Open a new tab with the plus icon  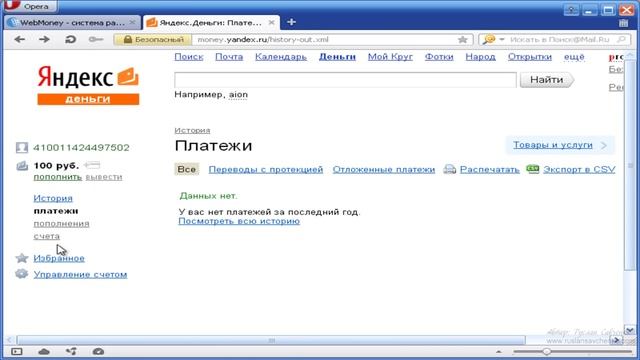(x=291, y=22)
